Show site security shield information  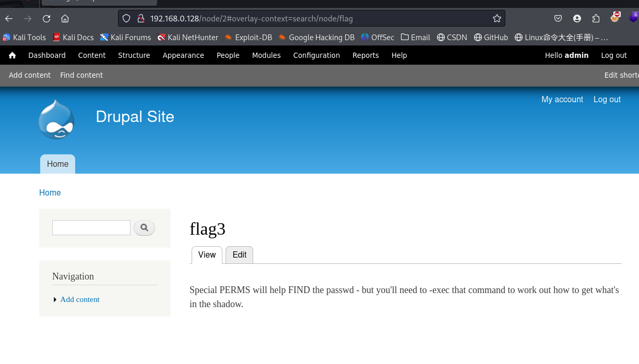[126, 19]
